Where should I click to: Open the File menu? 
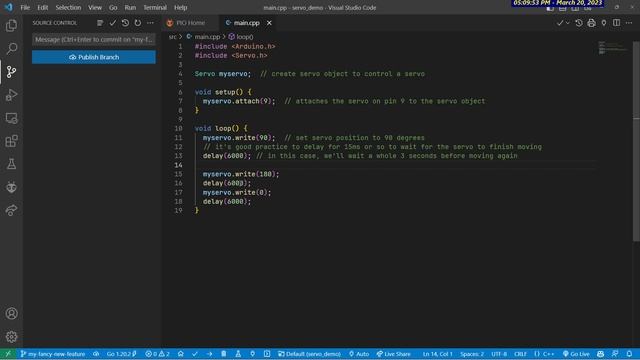(25, 7)
